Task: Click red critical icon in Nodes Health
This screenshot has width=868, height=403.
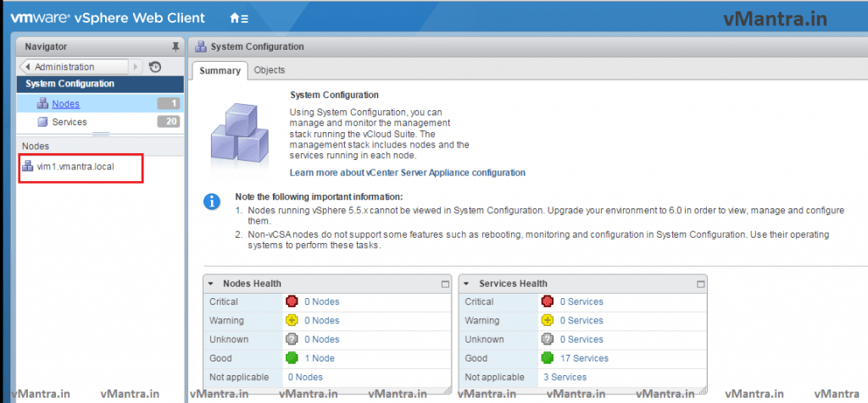Action: click(292, 301)
